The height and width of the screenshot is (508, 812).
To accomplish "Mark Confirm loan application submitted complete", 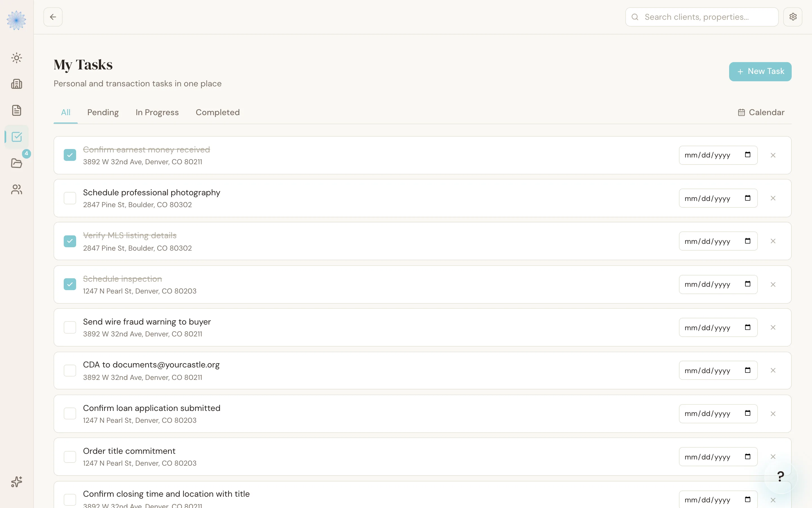I will pyautogui.click(x=70, y=413).
